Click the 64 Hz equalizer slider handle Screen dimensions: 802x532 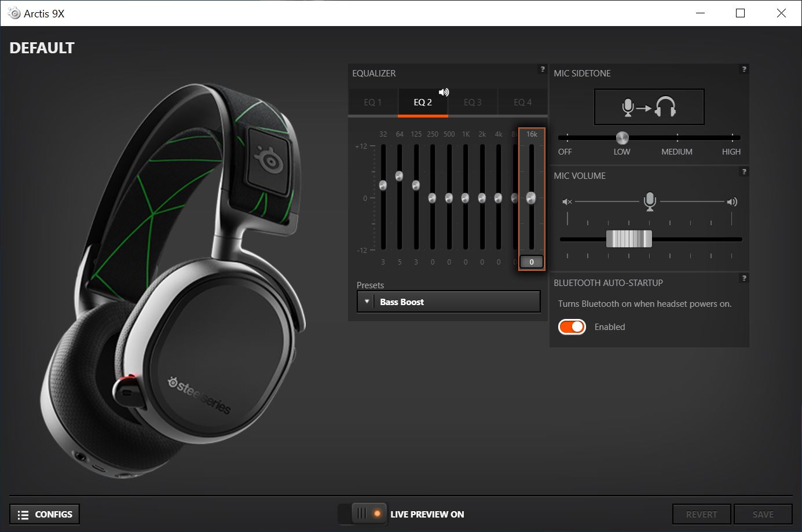click(x=399, y=176)
